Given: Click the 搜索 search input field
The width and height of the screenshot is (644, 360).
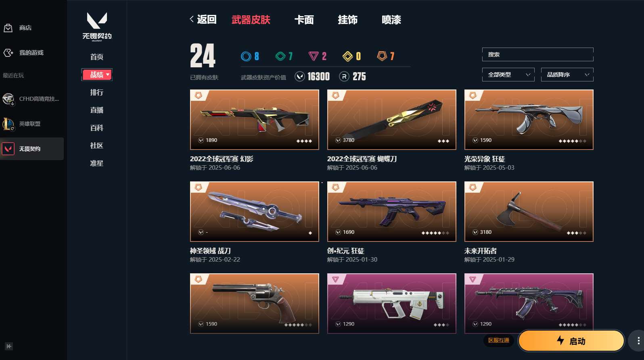Looking at the screenshot, I should (538, 54).
